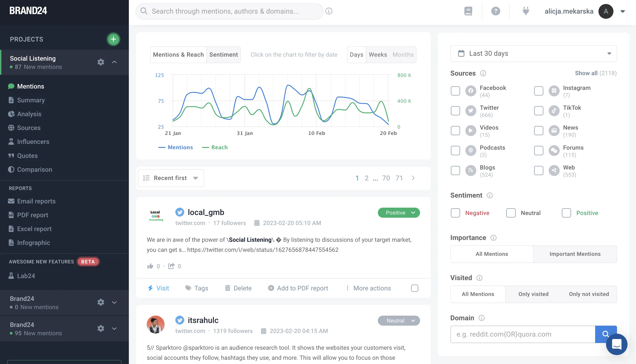Click the Domain search magnifier button

[605, 334]
